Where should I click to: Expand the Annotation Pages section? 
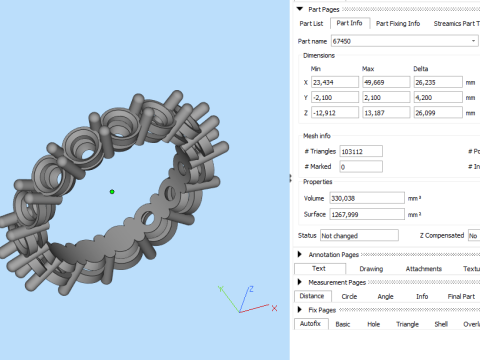[x=300, y=254]
